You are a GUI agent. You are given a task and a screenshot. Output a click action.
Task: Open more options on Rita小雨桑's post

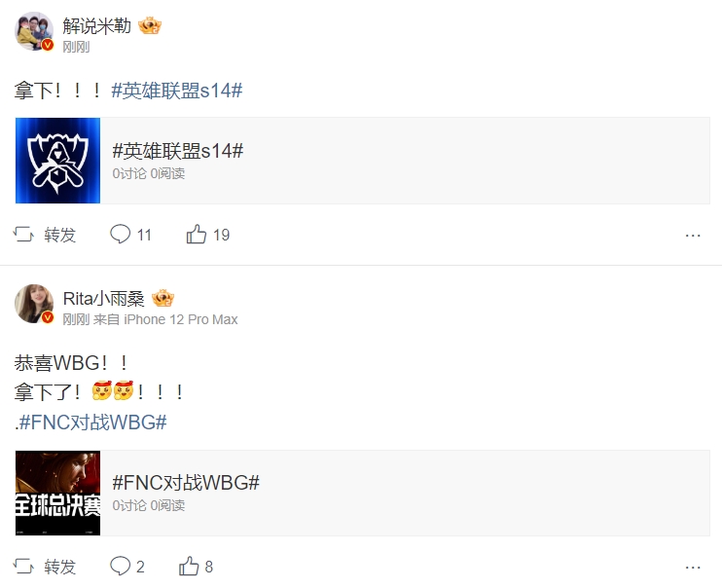[693, 568]
